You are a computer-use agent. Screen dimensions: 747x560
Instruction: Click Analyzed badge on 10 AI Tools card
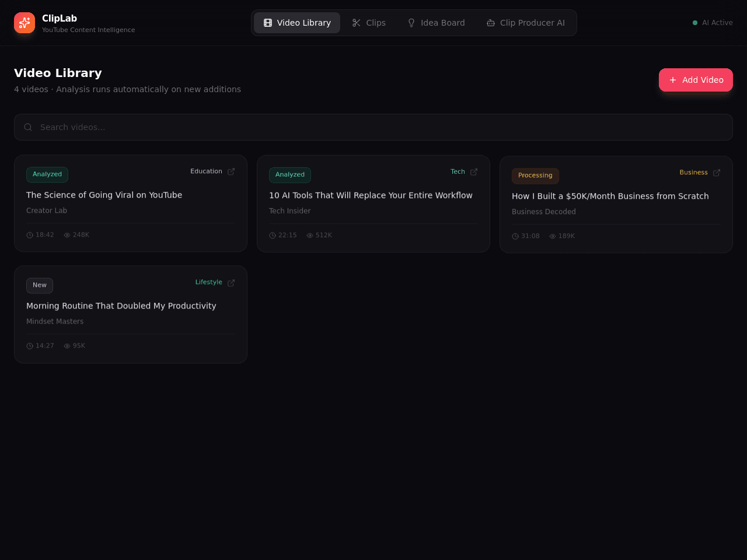pos(290,175)
